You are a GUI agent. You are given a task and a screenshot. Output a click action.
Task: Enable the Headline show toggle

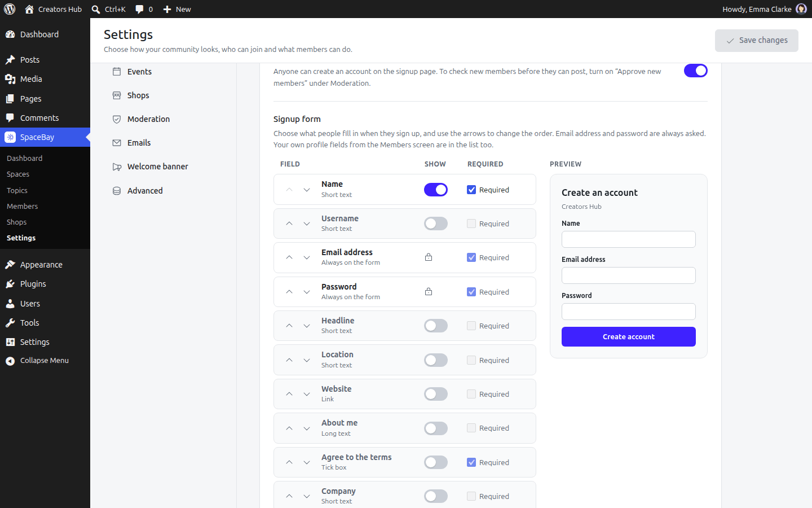coord(436,326)
